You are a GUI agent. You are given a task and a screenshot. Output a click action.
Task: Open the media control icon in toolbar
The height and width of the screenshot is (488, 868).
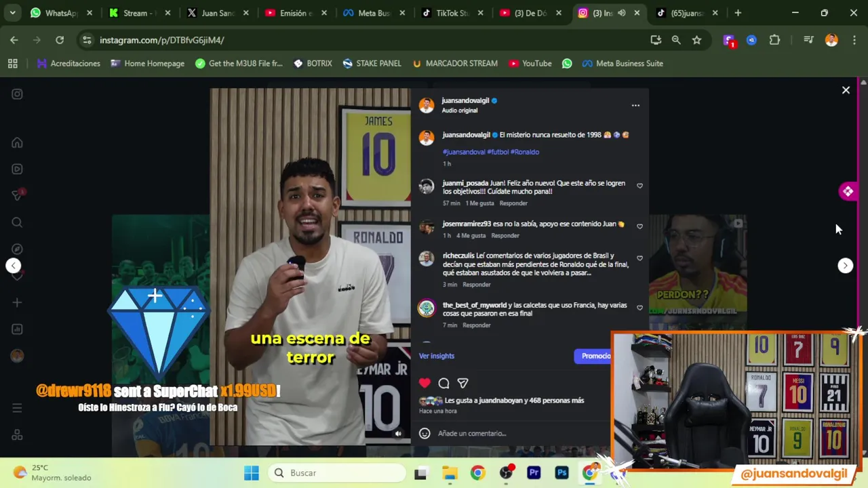coord(808,40)
